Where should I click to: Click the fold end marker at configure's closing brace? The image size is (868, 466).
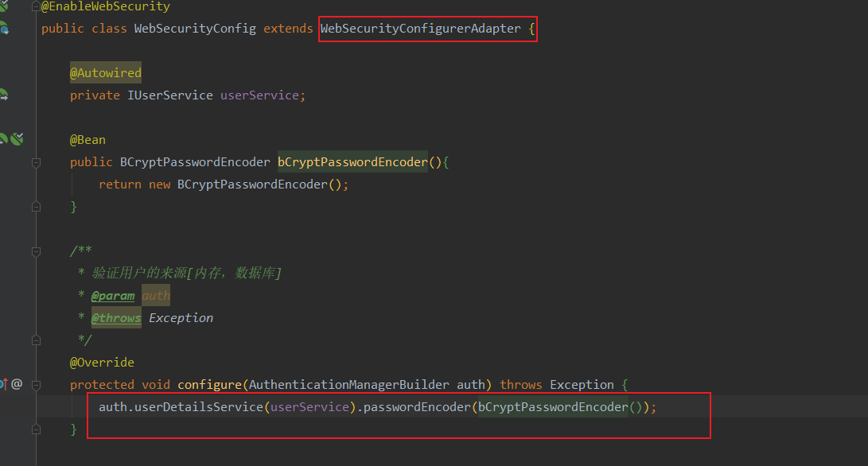tap(36, 429)
